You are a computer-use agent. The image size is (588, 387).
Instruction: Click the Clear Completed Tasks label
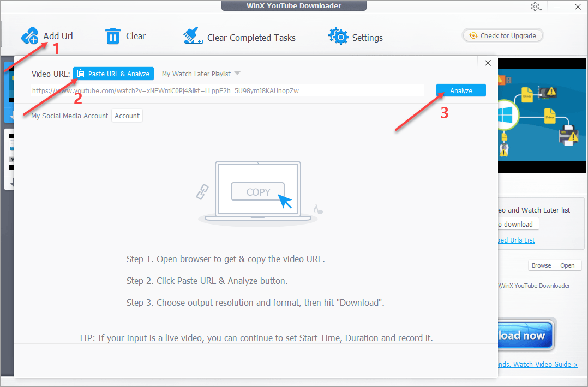(251, 38)
